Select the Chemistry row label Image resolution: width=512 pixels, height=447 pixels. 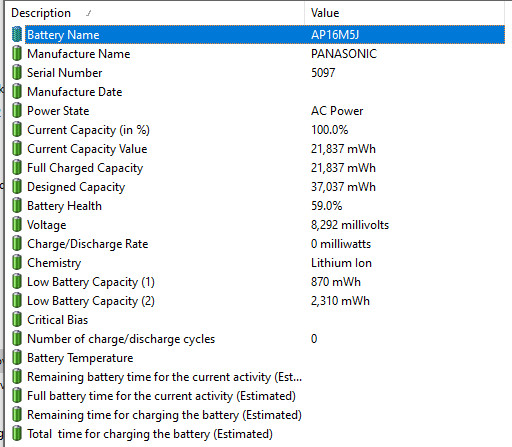coord(54,263)
